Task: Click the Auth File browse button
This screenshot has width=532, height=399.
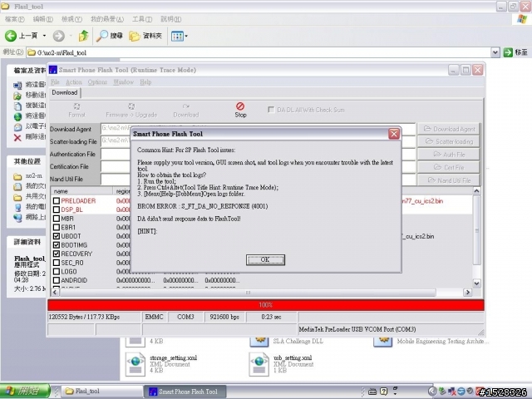Action: coord(449,155)
